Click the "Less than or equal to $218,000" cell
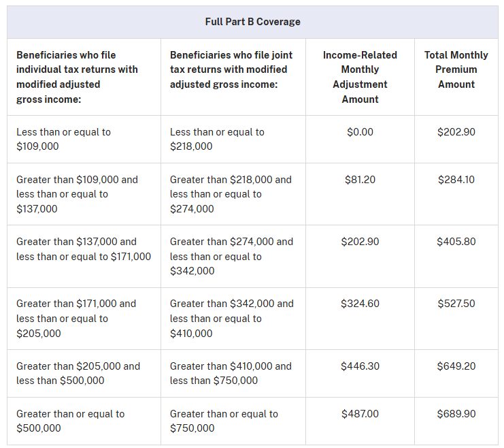 pos(217,139)
